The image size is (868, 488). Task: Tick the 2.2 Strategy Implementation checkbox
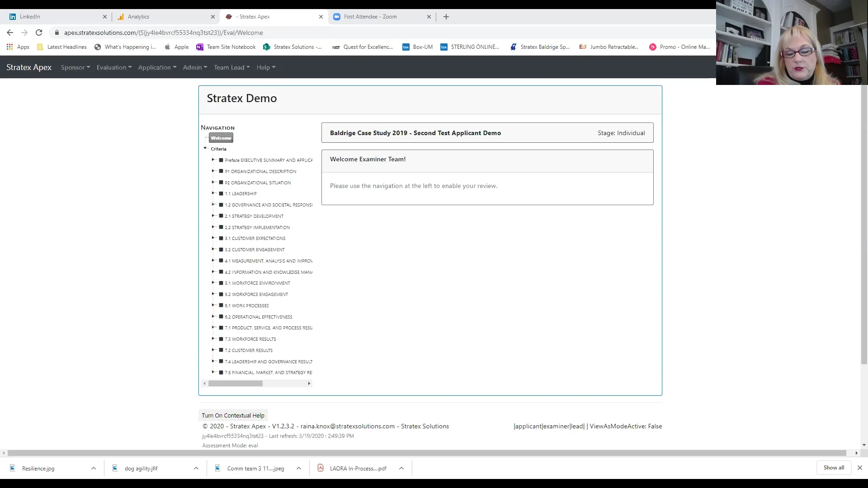[221, 227]
